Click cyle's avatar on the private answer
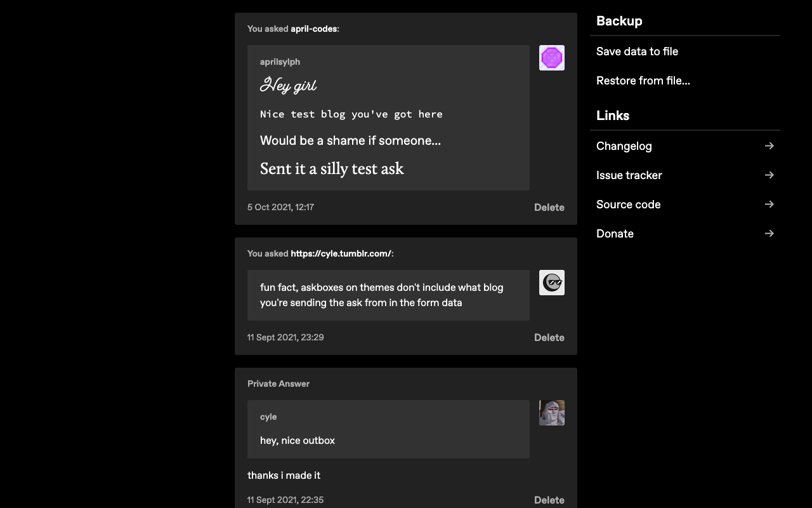The image size is (812, 508). point(551,412)
